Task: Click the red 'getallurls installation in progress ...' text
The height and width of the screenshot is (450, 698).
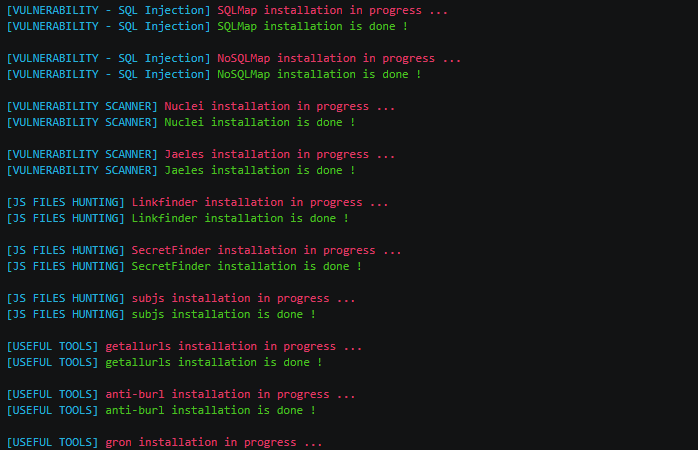Action: (234, 347)
